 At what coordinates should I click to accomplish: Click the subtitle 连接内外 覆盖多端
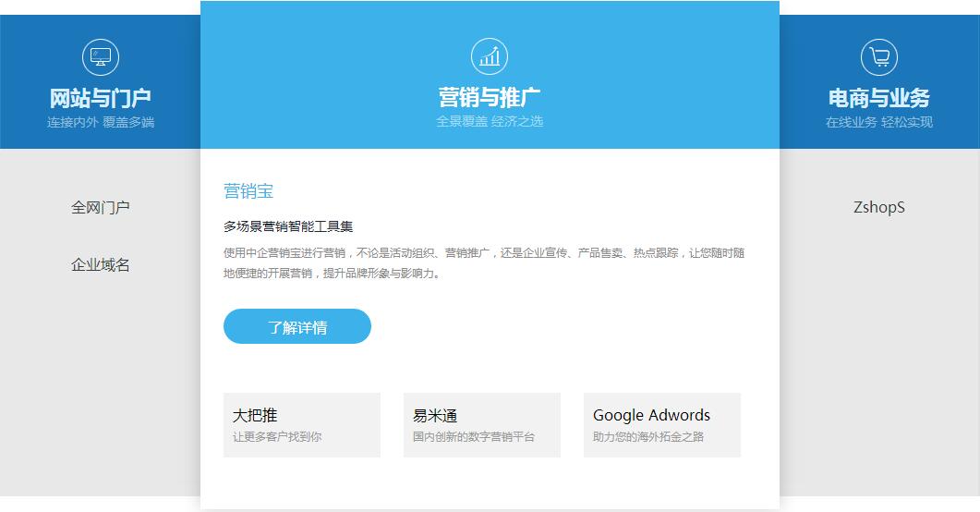pos(101,122)
